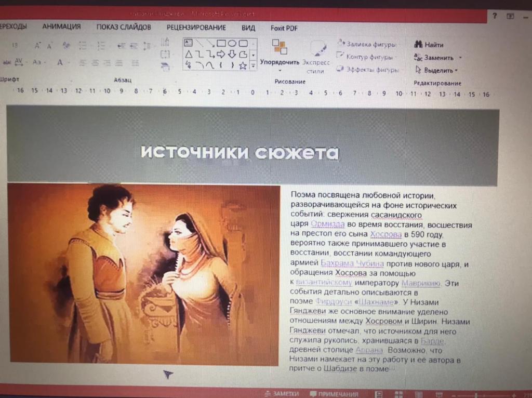532x398 pixels.
Task: Open the Foxit PDF ribbon tab
Action: click(284, 28)
